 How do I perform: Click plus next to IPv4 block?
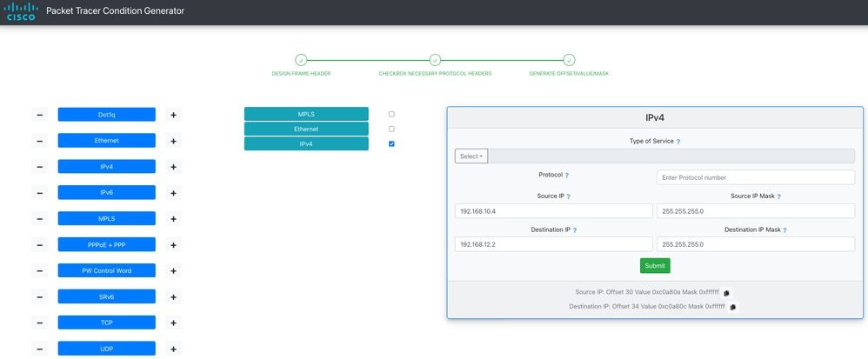[173, 167]
